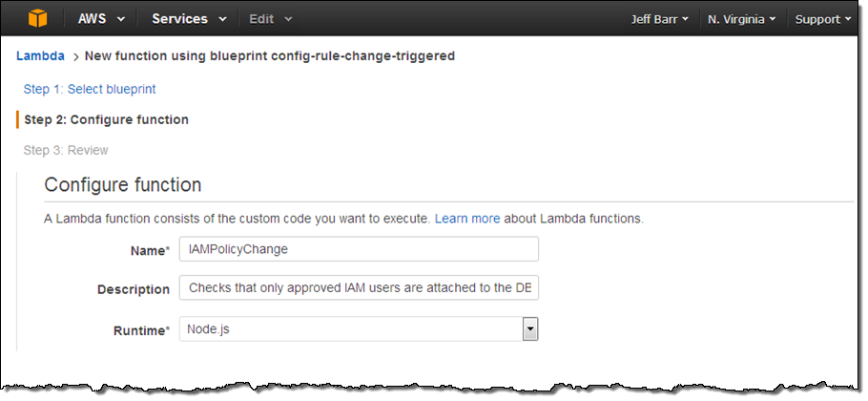Click into the Description text field
This screenshot has width=868, height=401.
coord(359,287)
